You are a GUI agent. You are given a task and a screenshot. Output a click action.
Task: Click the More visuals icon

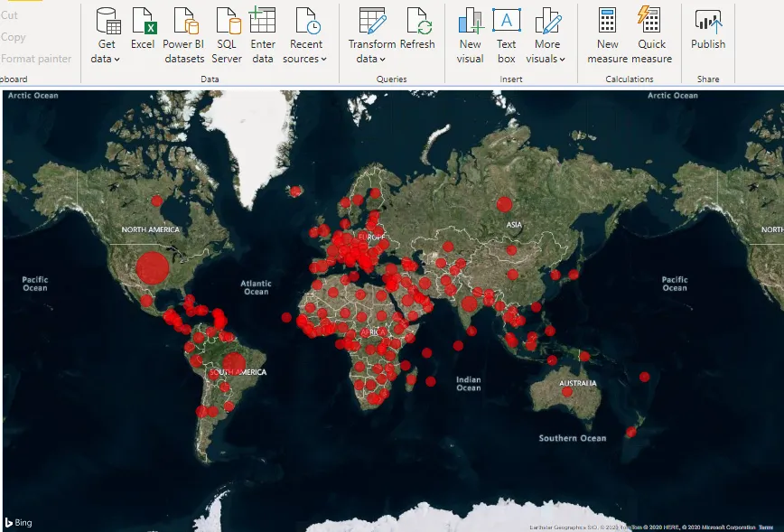(x=548, y=21)
